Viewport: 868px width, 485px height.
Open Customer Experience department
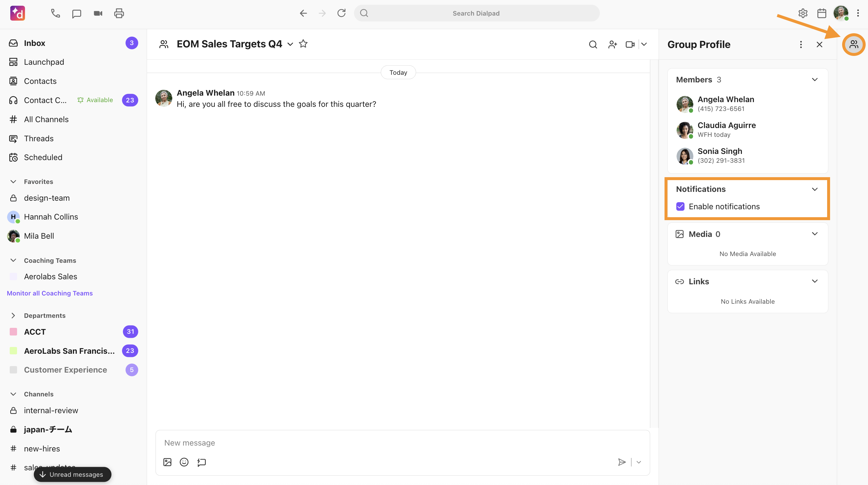click(73, 370)
